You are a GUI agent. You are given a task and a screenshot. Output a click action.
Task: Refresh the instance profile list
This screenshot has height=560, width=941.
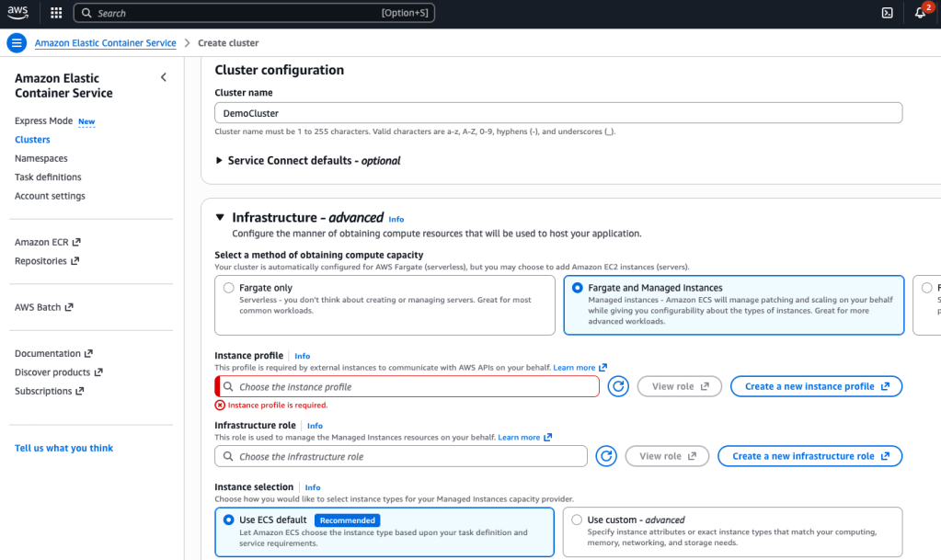pyautogui.click(x=618, y=386)
